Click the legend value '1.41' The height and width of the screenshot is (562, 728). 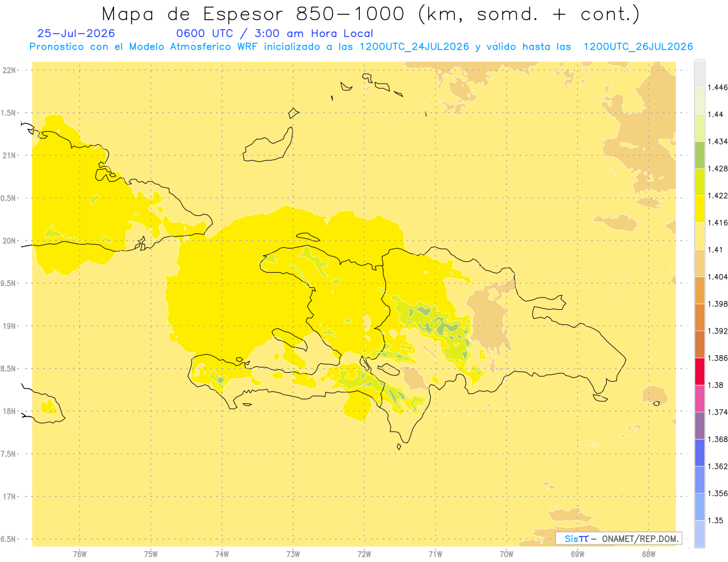715,250
